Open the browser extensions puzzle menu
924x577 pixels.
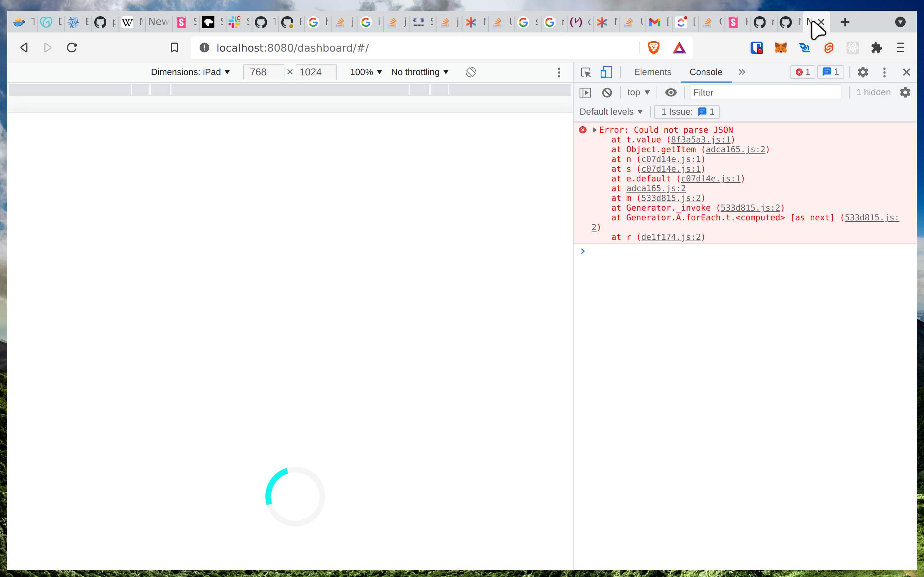coord(877,48)
